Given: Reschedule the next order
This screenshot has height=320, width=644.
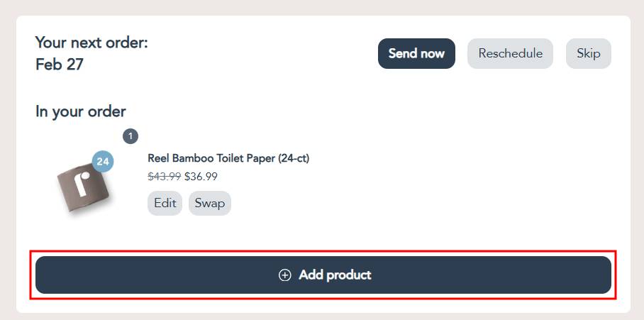Looking at the screenshot, I should coord(510,54).
